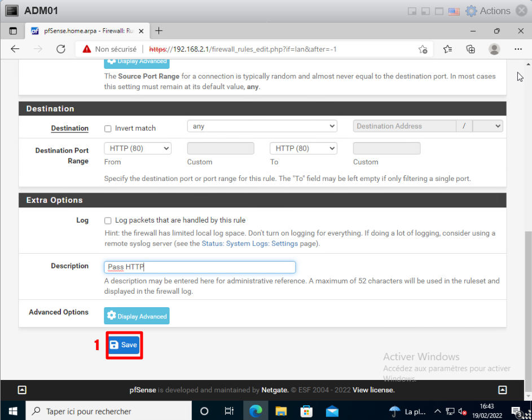Open a new browser tab
Viewport: 532px width, 420px height.
[159, 31]
